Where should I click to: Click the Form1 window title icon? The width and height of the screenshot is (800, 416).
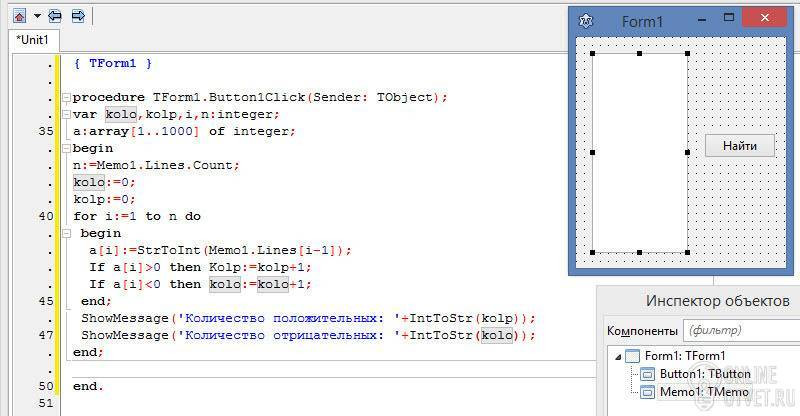tap(586, 21)
